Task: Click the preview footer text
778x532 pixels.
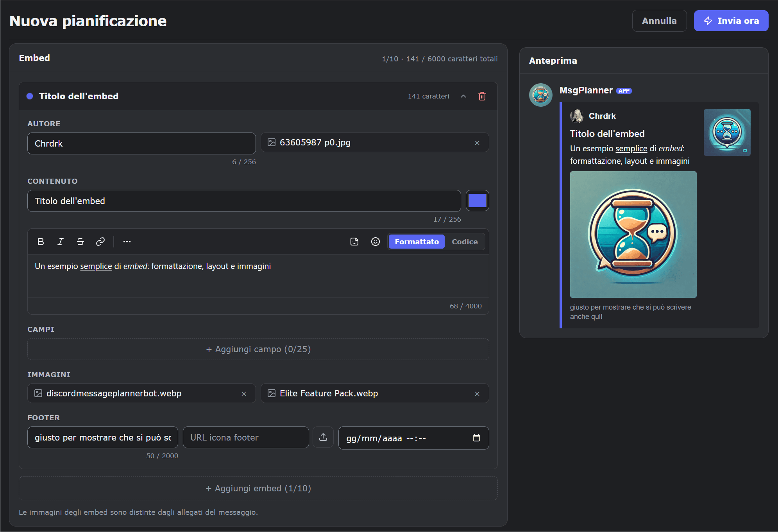Action: point(630,312)
